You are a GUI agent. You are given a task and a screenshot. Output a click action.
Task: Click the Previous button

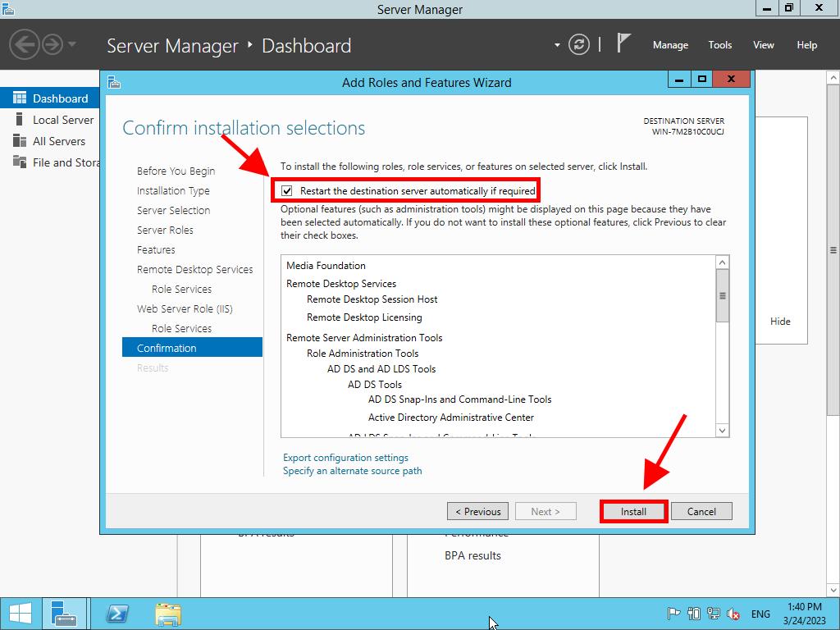point(478,512)
